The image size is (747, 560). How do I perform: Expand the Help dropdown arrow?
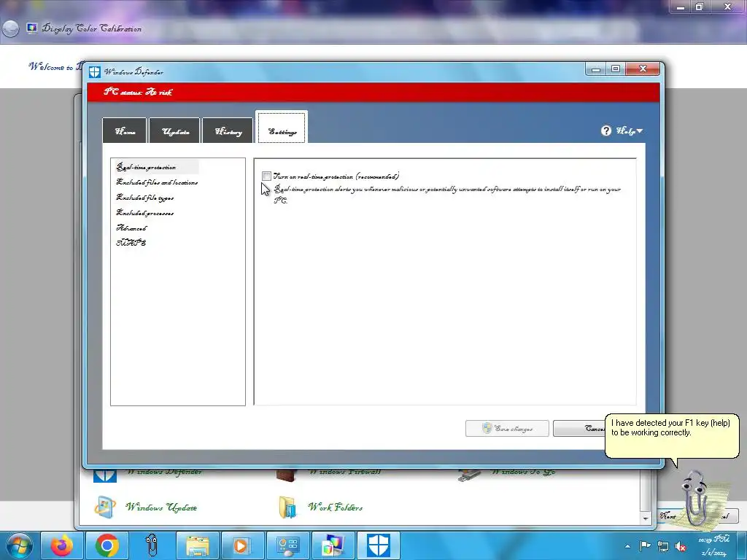pos(639,131)
